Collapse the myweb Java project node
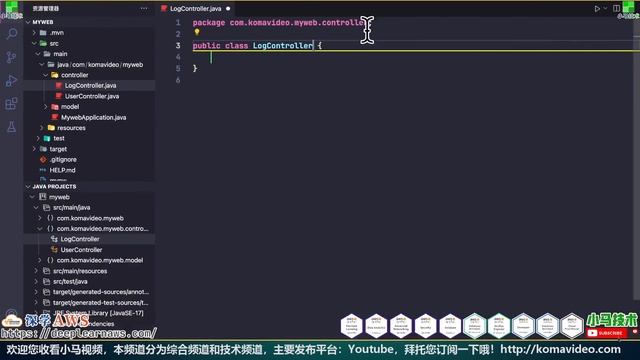The image size is (640, 360). pyautogui.click(x=32, y=197)
